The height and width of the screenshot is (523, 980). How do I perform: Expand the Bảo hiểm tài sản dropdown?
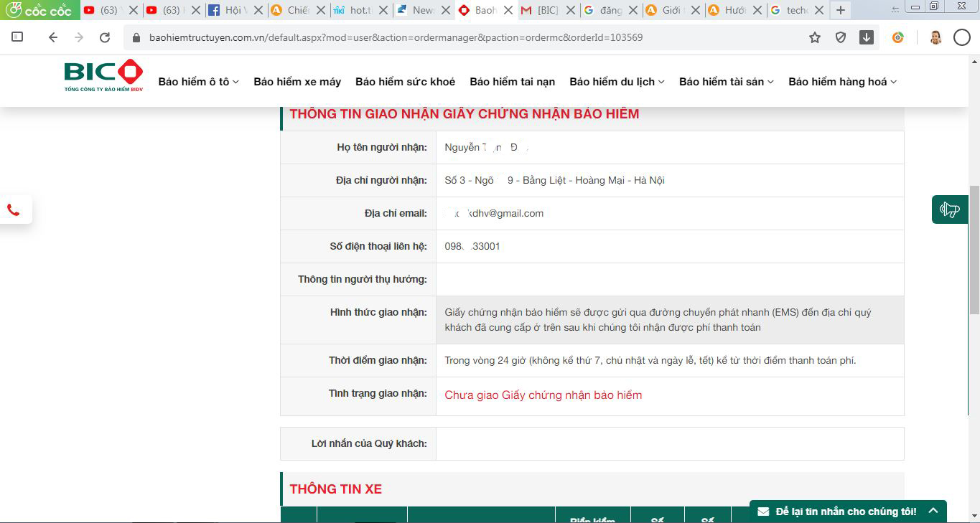coord(726,82)
